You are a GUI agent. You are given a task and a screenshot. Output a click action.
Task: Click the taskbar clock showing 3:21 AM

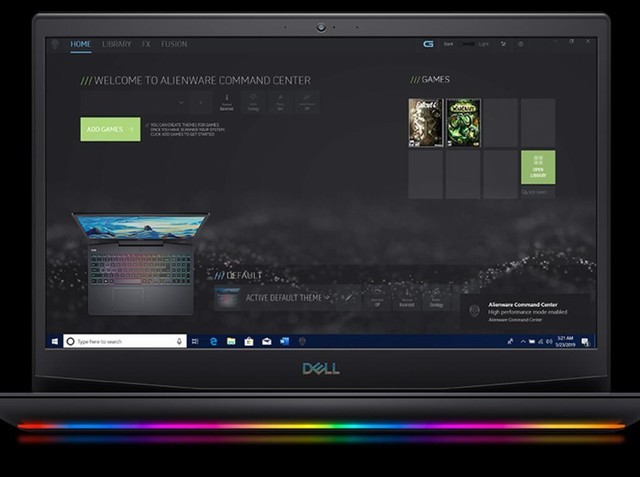coord(565,342)
